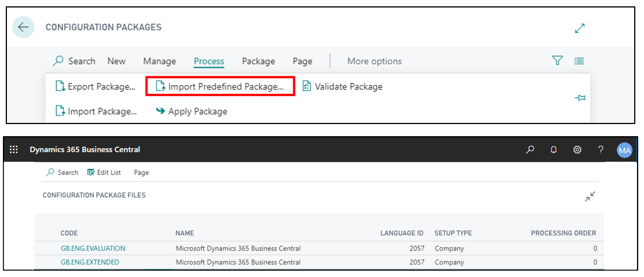Pin the action bar with pin icon

pos(580,98)
